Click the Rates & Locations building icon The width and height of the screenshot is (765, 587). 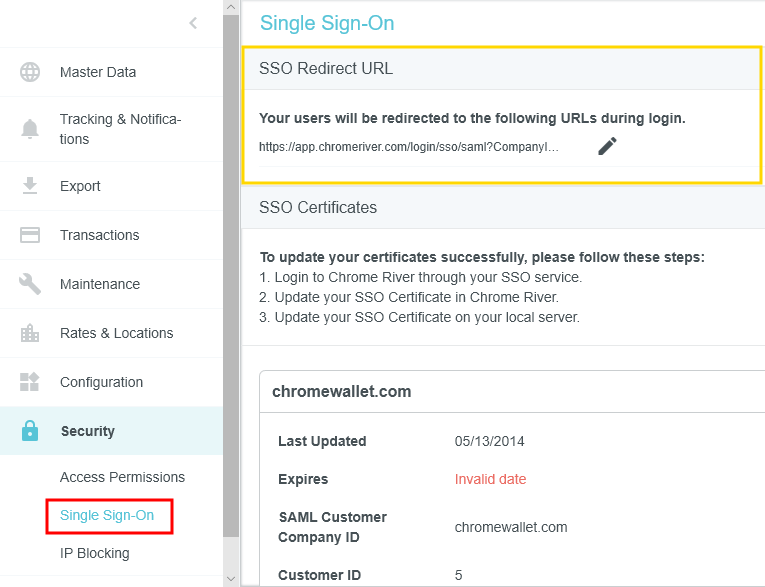tap(30, 333)
